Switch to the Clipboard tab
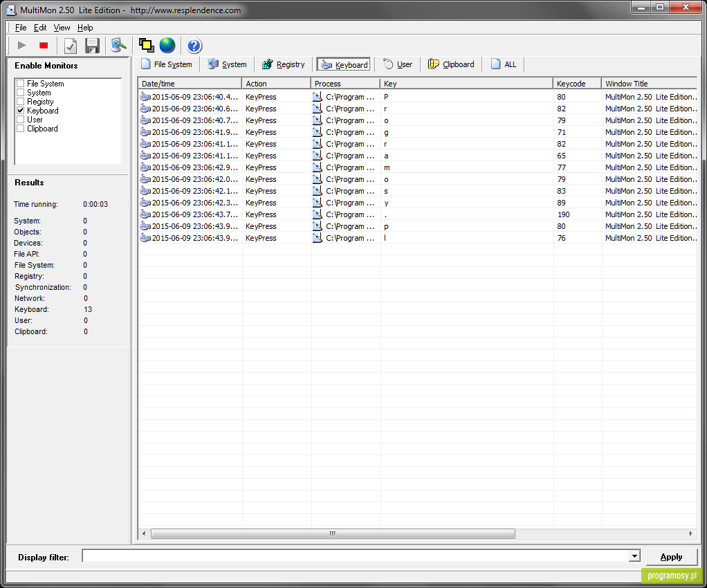The width and height of the screenshot is (707, 588). click(x=451, y=64)
